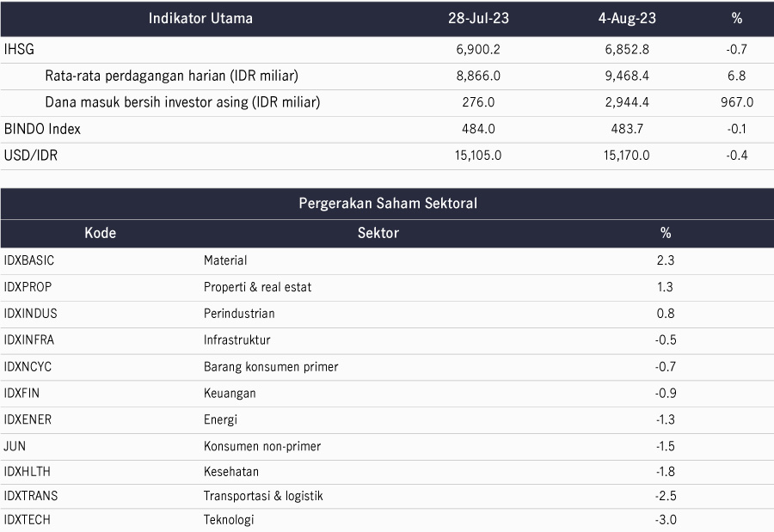The image size is (774, 532).
Task: Select the 28-Jul-23 column header
Action: click(x=478, y=18)
